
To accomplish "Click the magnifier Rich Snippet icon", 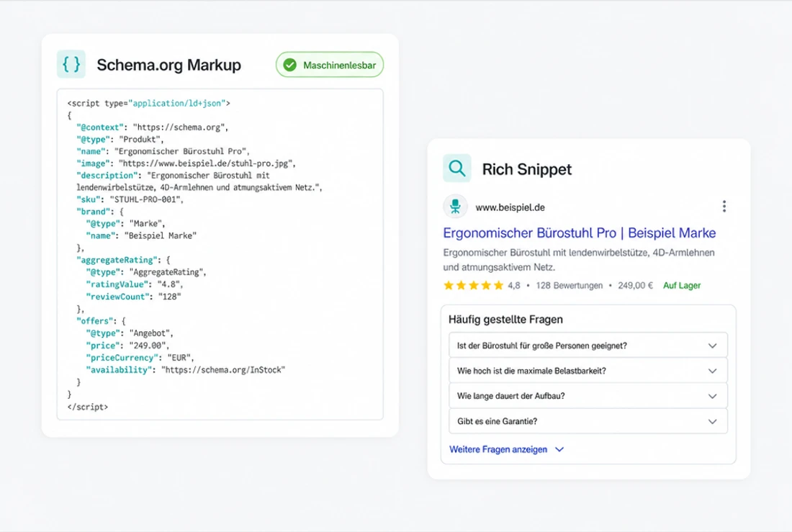I will (x=457, y=168).
